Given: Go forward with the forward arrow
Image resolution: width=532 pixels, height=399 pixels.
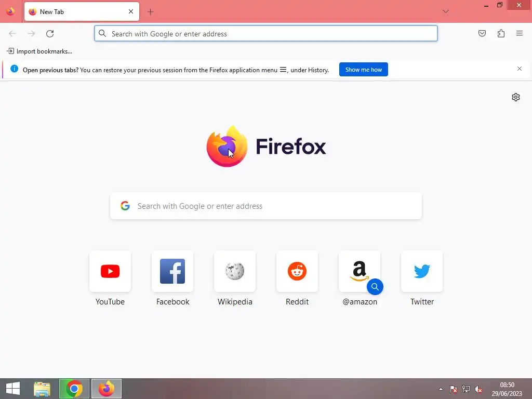Looking at the screenshot, I should [x=31, y=34].
